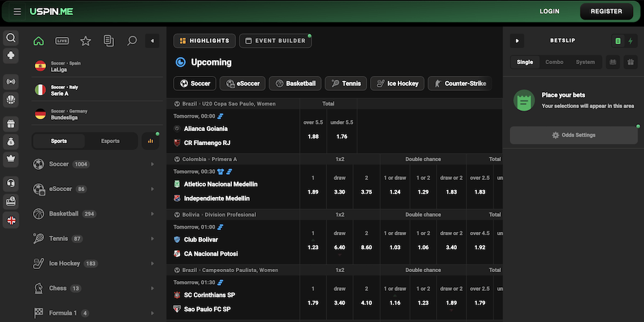The image size is (644, 322).
Task: Filter upcoming by eSoccer
Action: (243, 84)
